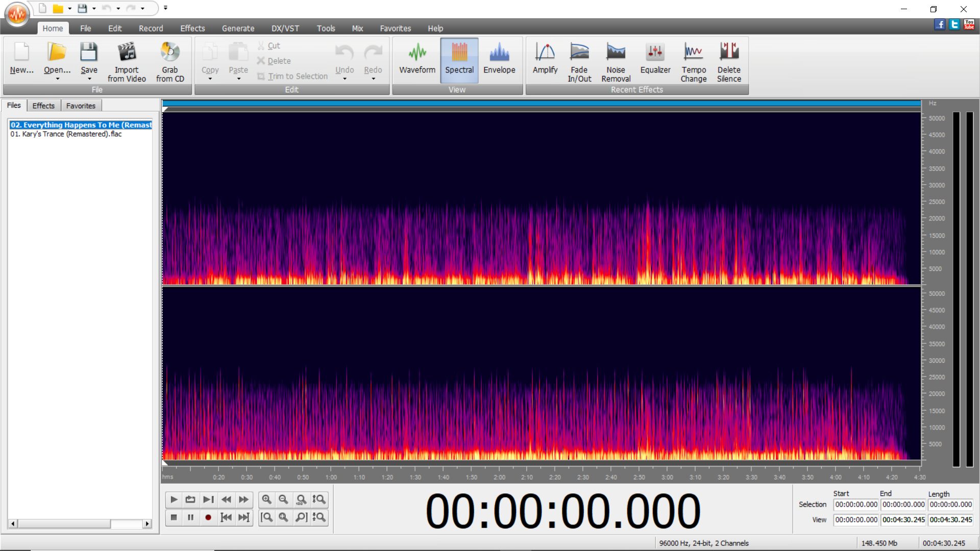Zoom to selection start icon

(x=266, y=517)
